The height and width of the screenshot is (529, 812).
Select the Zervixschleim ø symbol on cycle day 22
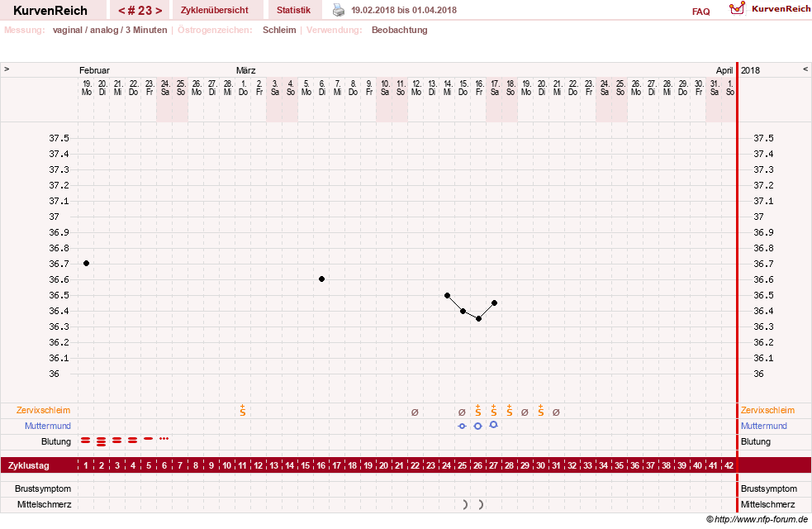click(415, 412)
